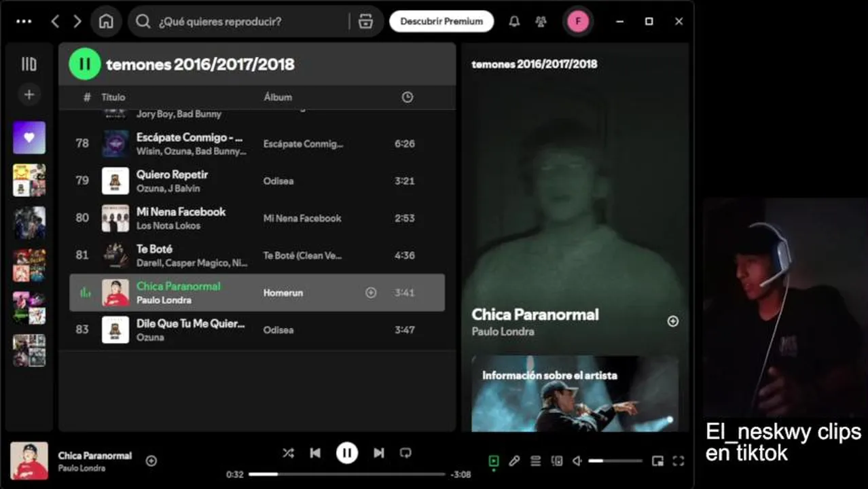Show lyrics with microphone icon
This screenshot has width=868, height=489.
click(x=515, y=461)
